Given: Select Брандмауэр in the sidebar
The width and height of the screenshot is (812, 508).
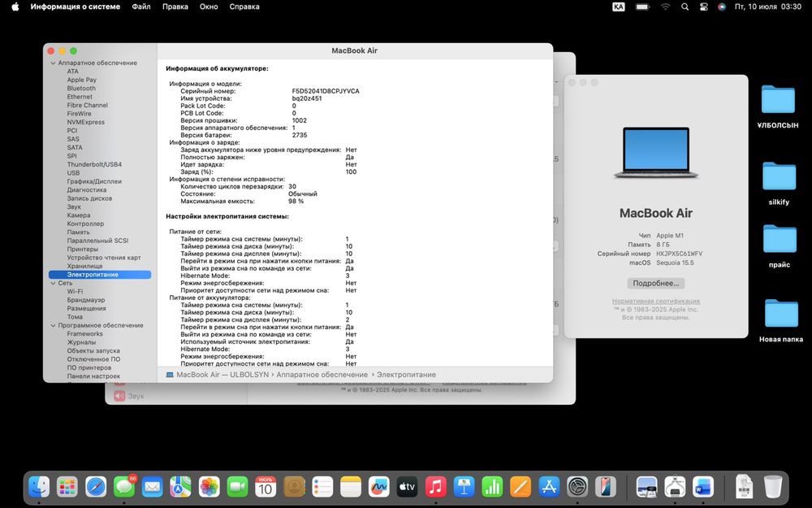Looking at the screenshot, I should pos(86,300).
